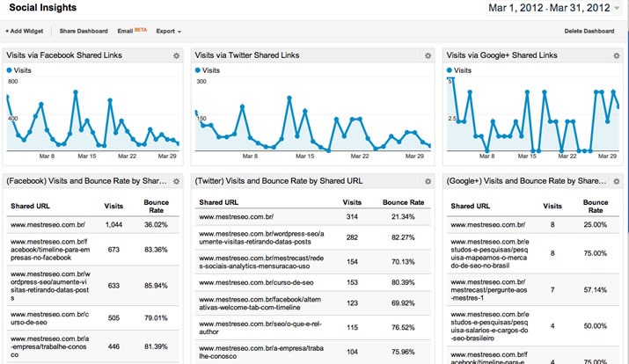The width and height of the screenshot is (629, 364).
Task: Click Visits legend dot in Facebook chart
Action: coord(11,69)
